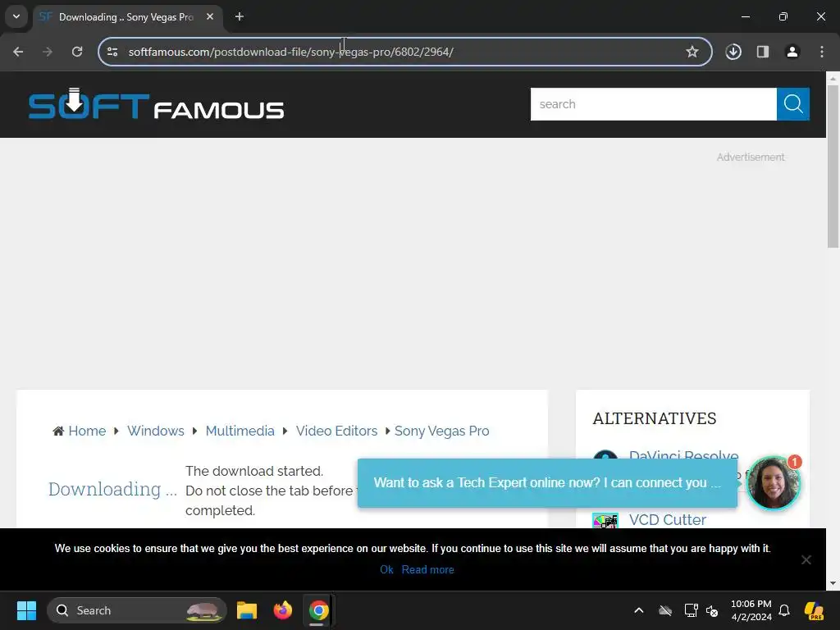Click the VCD Cutter app icon

(605, 520)
